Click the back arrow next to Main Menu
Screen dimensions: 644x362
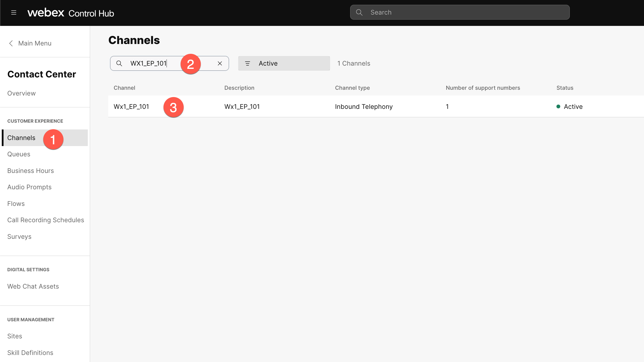pyautogui.click(x=11, y=43)
